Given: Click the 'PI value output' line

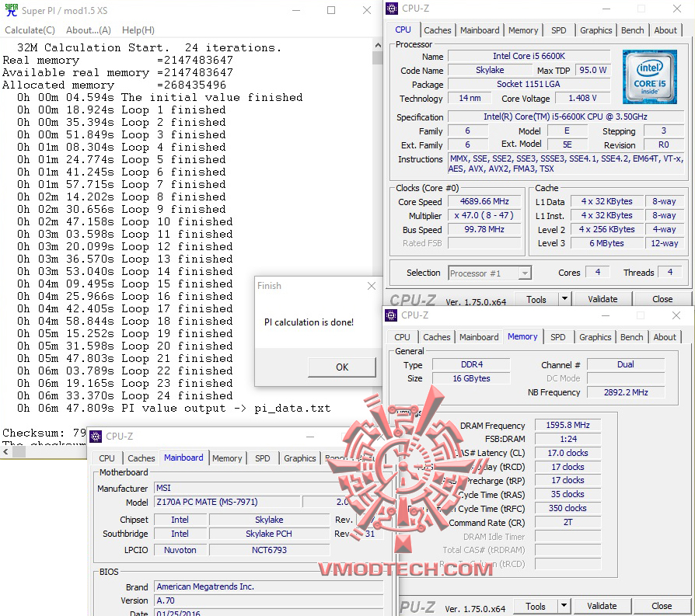Looking at the screenshot, I should [174, 408].
